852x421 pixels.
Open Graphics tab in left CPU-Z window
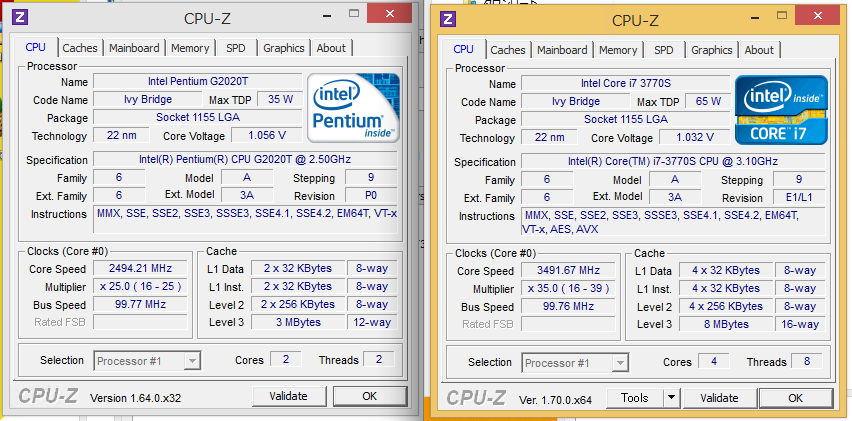tap(284, 48)
